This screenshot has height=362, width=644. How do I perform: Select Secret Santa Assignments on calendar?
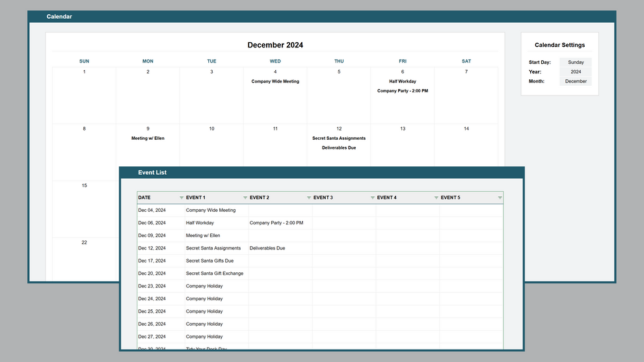tap(339, 138)
